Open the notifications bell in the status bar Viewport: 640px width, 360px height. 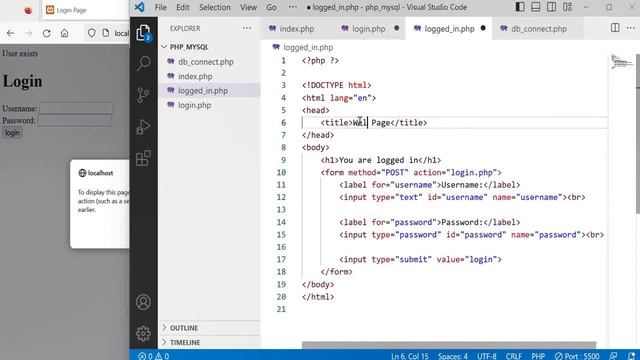click(x=631, y=356)
